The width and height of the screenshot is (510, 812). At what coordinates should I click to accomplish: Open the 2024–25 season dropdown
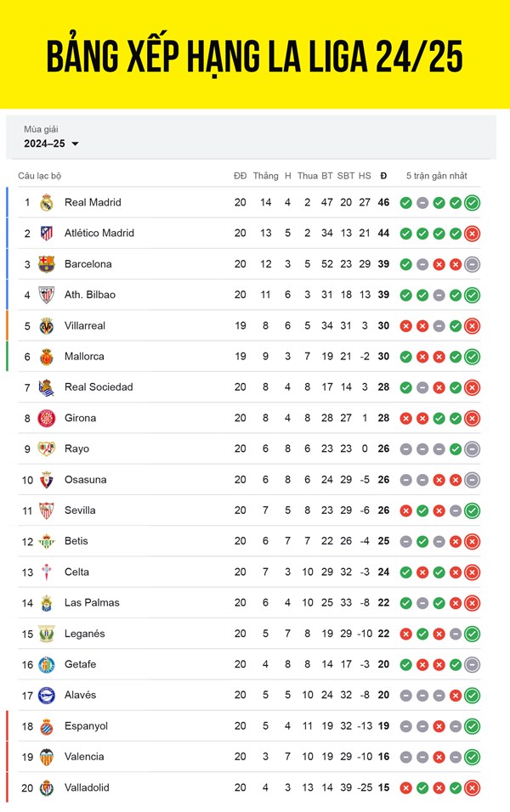pyautogui.click(x=51, y=144)
